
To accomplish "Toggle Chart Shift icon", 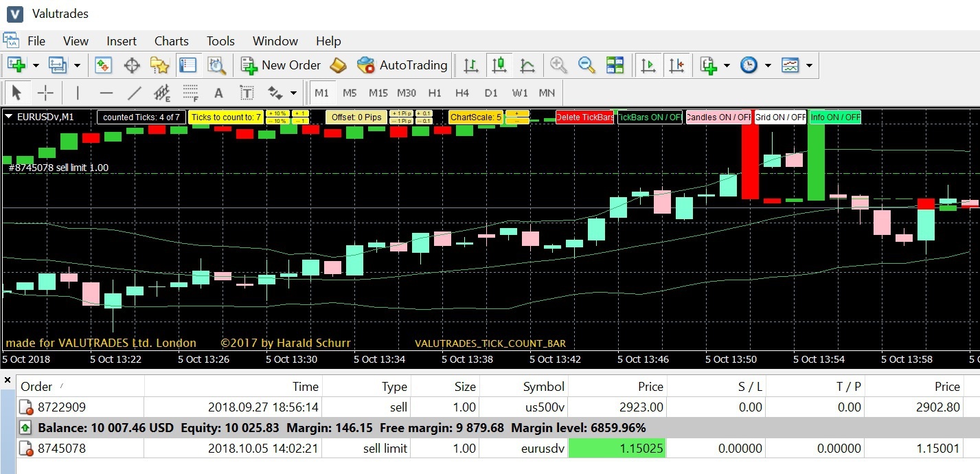I will (x=676, y=65).
